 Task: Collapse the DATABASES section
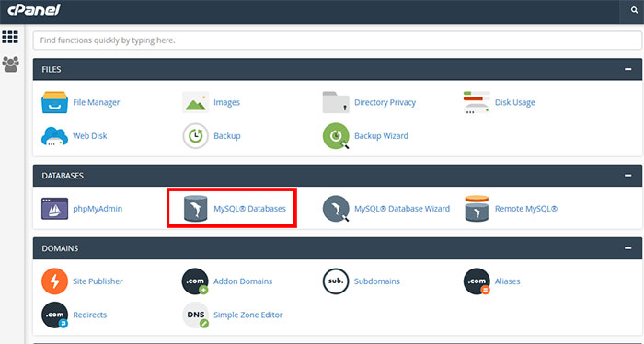(628, 176)
